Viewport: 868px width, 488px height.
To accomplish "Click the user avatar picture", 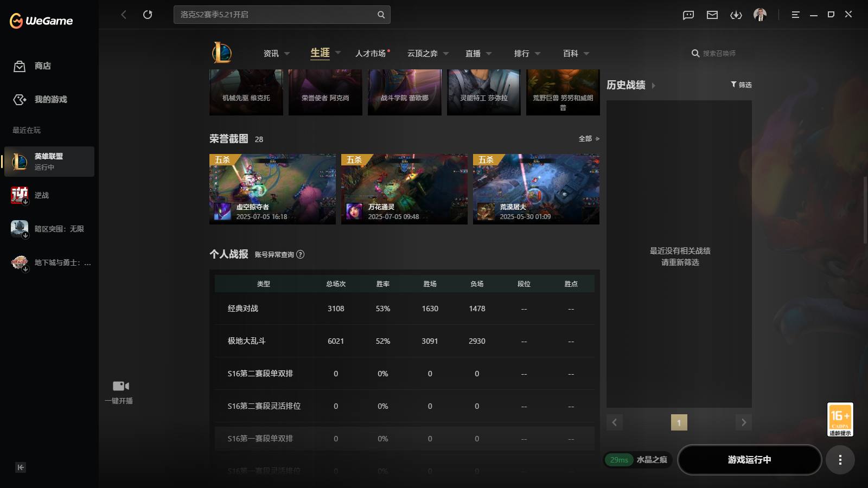I will [x=760, y=15].
